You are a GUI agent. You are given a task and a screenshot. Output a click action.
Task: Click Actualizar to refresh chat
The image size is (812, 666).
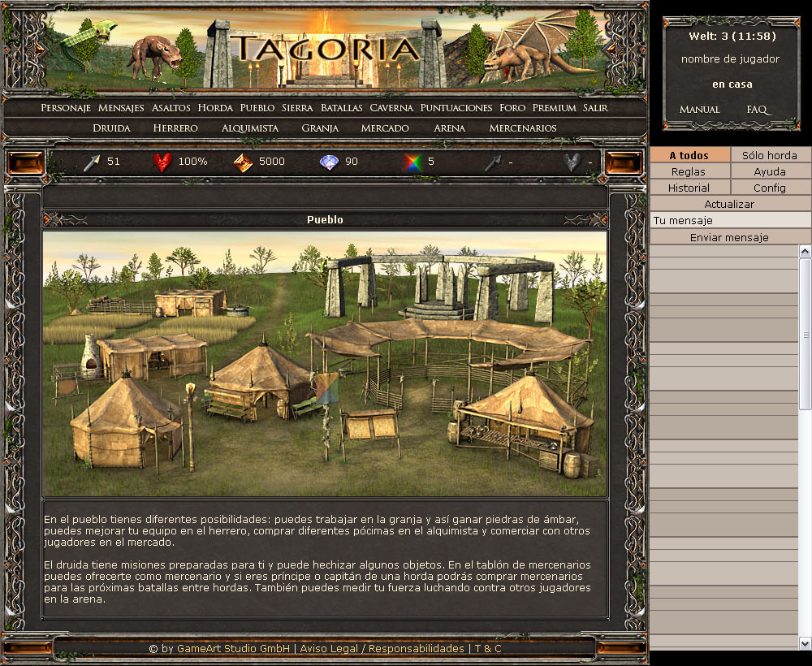click(x=730, y=204)
